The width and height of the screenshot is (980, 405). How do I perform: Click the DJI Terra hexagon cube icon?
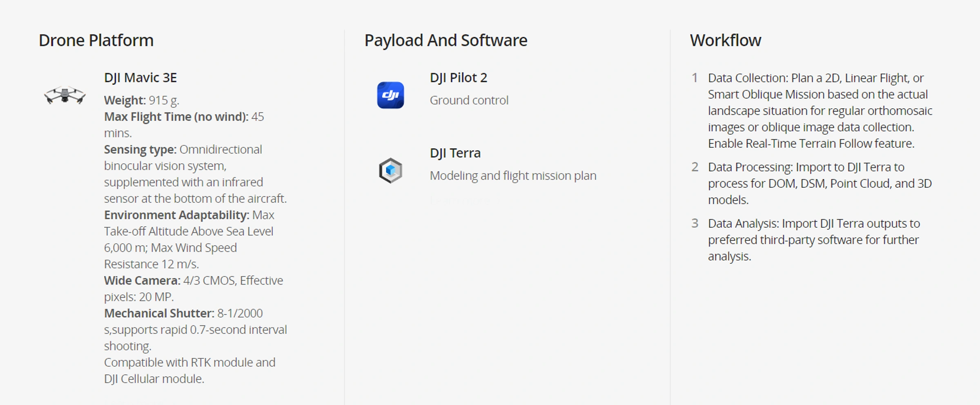[x=390, y=170]
